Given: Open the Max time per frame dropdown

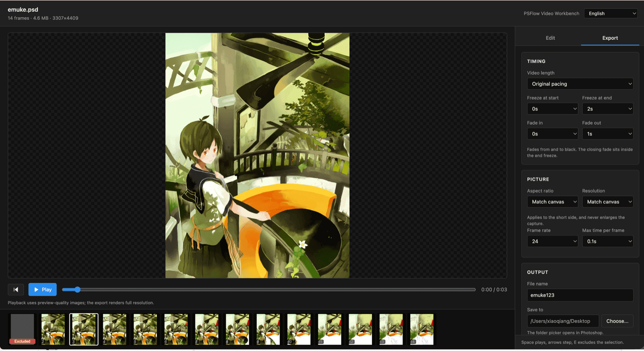Looking at the screenshot, I should 608,241.
